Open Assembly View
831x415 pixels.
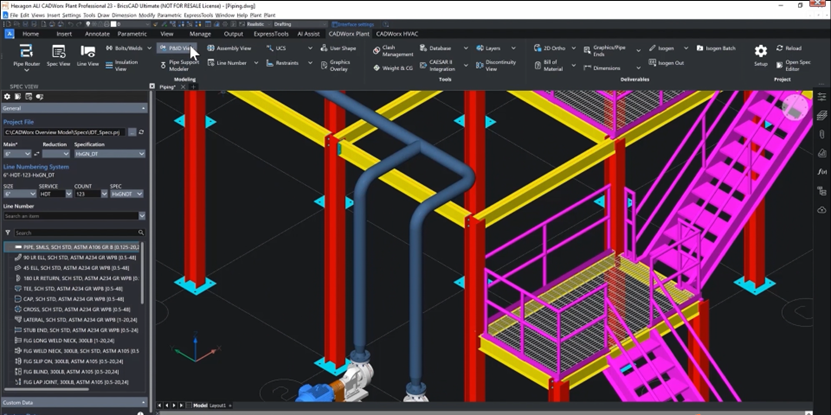(x=229, y=48)
